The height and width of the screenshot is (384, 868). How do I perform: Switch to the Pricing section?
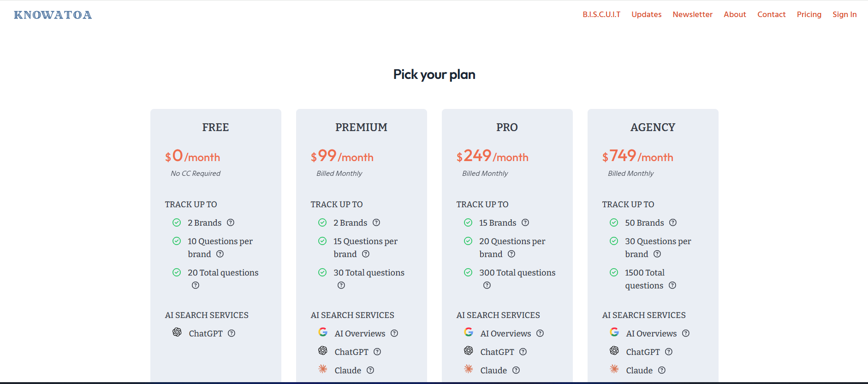(x=809, y=14)
